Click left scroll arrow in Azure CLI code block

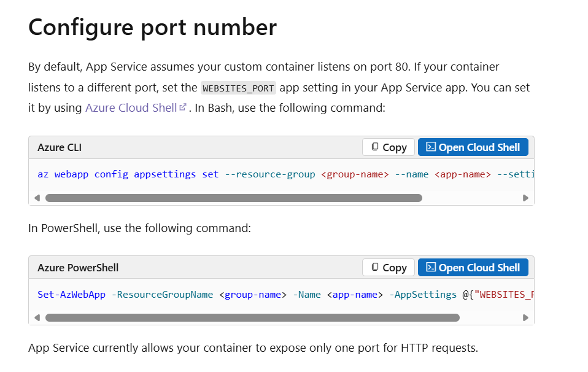[x=37, y=198]
